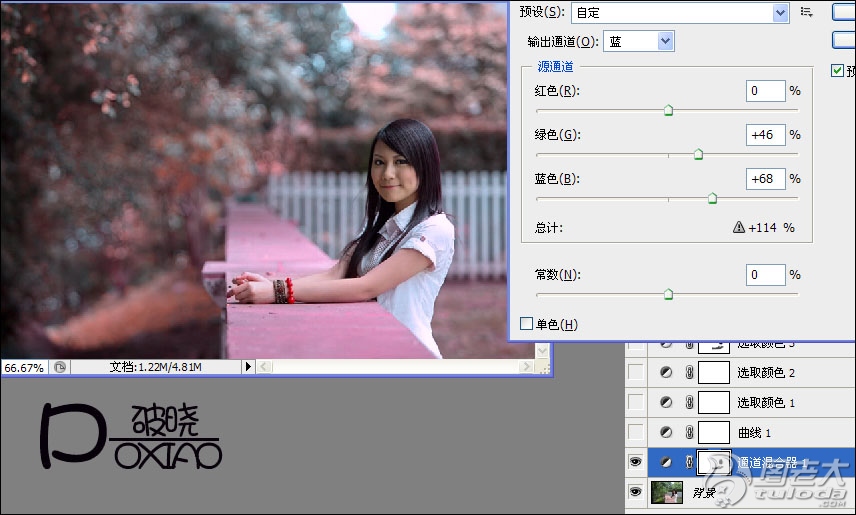Click the 常数 constant slider handle
856x515 pixels.
tap(668, 294)
